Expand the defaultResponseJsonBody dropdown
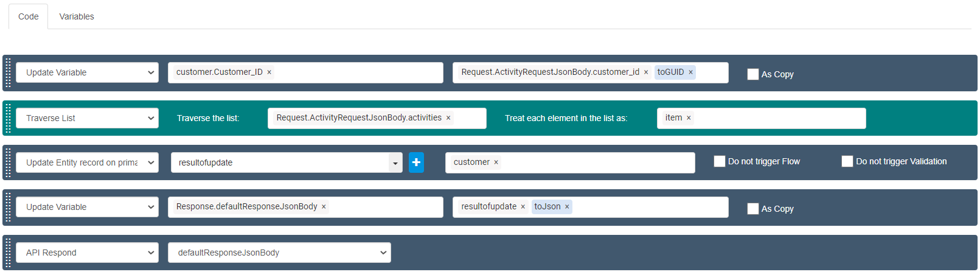This screenshot has width=980, height=272. [279, 253]
